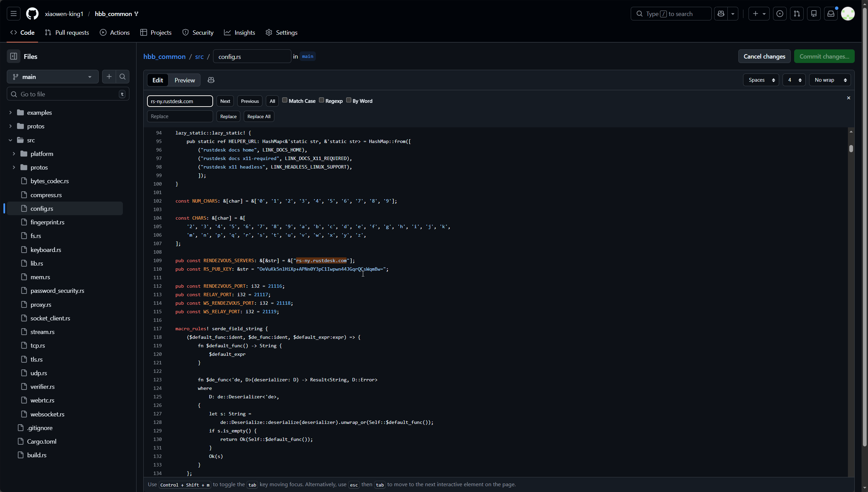Click the Replace All button
Screen dimensions: 868x492
tap(259, 116)
